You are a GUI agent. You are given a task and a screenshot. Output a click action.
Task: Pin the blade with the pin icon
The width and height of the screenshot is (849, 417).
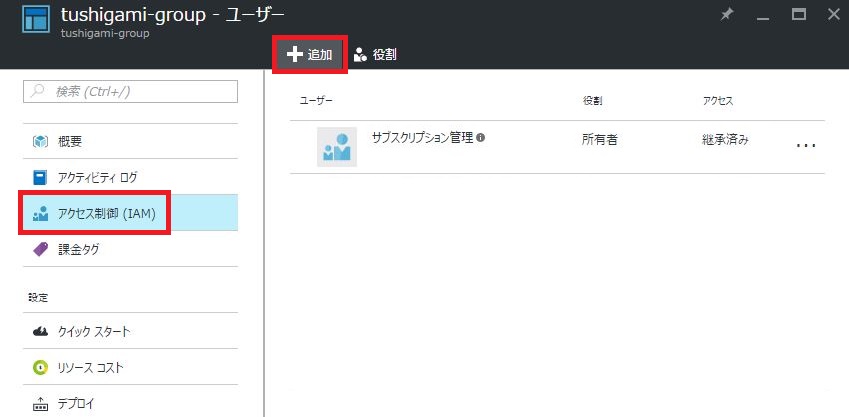pyautogui.click(x=727, y=15)
